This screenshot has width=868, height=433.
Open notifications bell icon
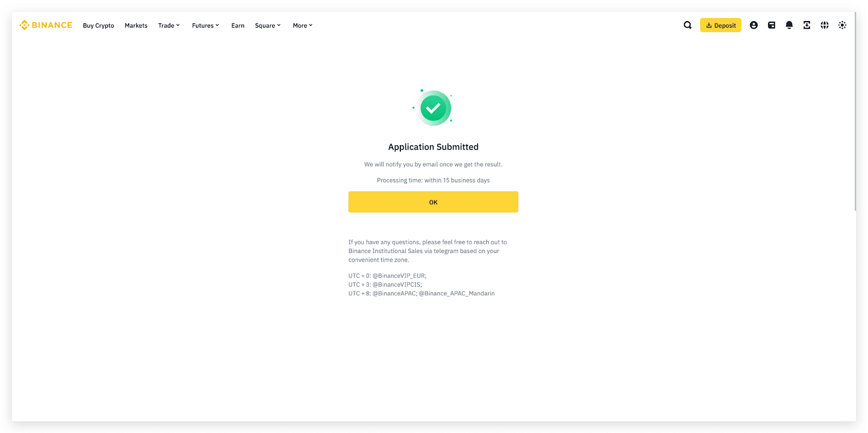789,25
